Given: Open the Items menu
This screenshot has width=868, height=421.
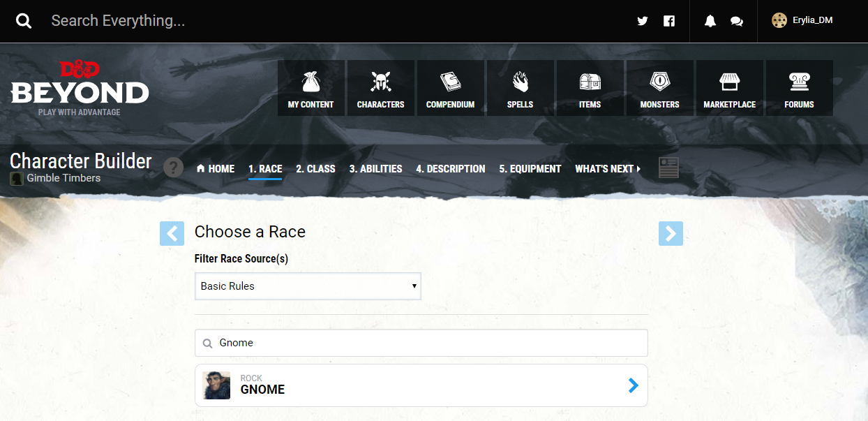Looking at the screenshot, I should (x=590, y=88).
